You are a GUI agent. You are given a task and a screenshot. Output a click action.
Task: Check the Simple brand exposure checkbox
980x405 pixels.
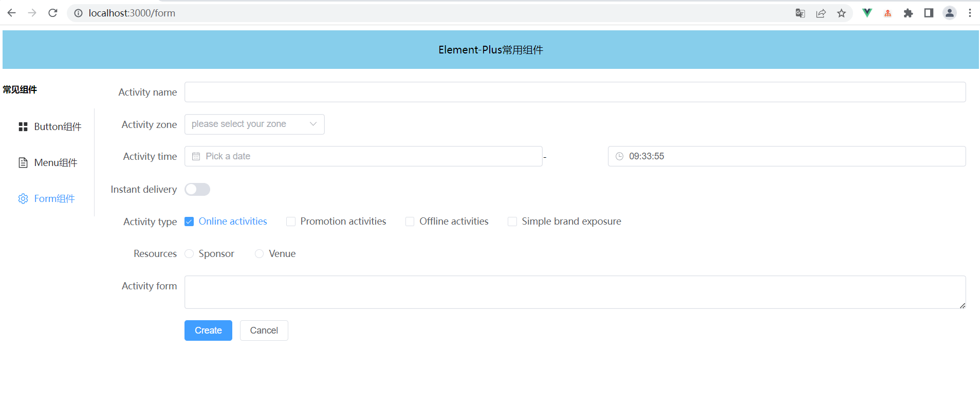[x=512, y=222]
